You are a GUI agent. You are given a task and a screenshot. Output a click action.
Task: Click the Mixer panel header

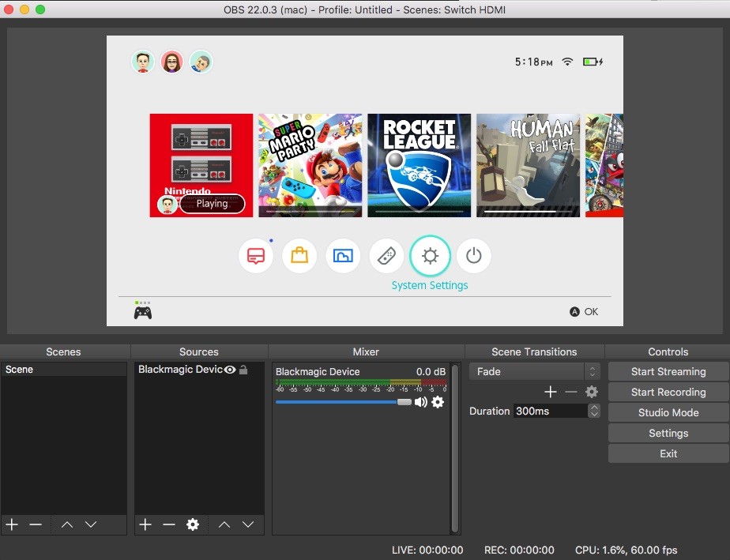366,352
